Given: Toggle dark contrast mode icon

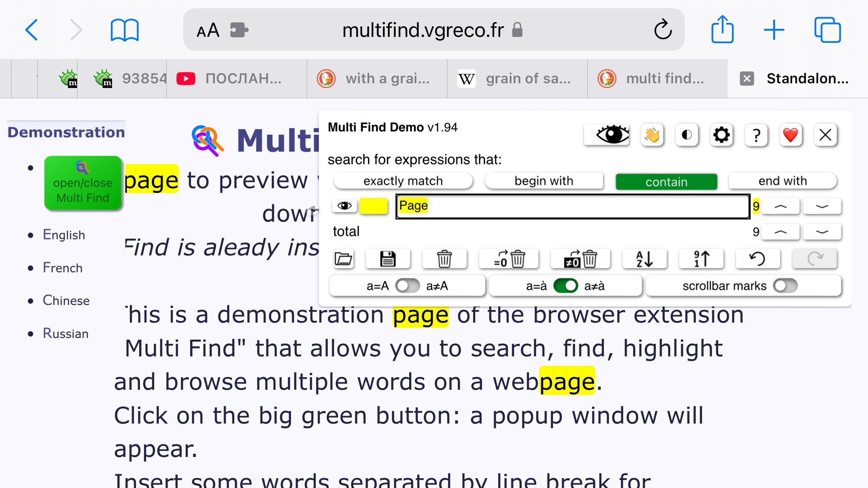Looking at the screenshot, I should tap(687, 135).
